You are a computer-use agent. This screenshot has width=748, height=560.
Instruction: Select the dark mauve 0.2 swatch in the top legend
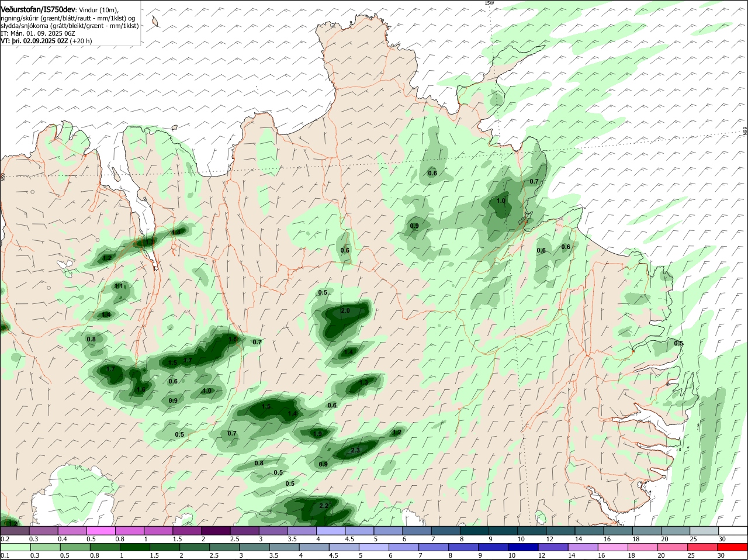click(x=15, y=531)
